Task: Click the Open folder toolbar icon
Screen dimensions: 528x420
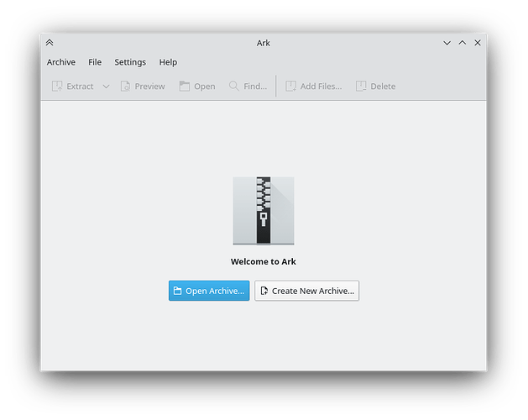Action: [x=184, y=87]
